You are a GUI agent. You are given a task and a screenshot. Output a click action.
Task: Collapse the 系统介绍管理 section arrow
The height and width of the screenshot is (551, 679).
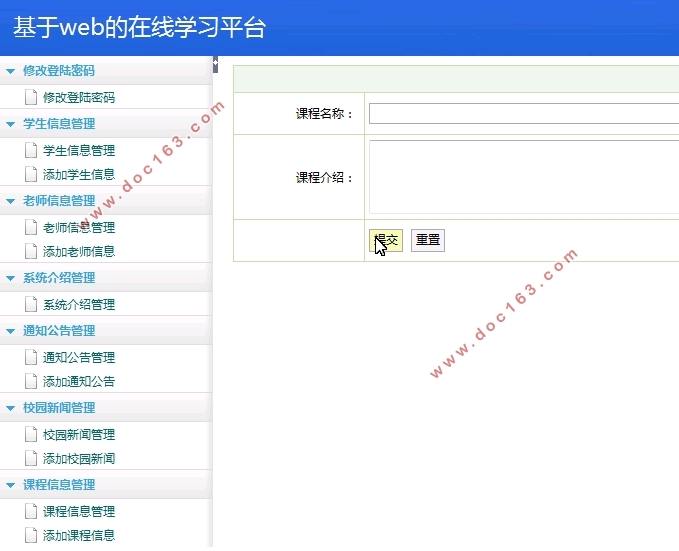(x=10, y=278)
